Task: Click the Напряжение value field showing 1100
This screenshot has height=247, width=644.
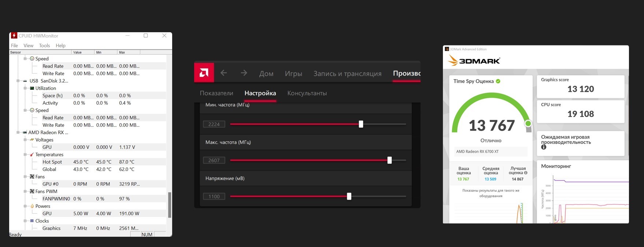Action: (x=214, y=197)
